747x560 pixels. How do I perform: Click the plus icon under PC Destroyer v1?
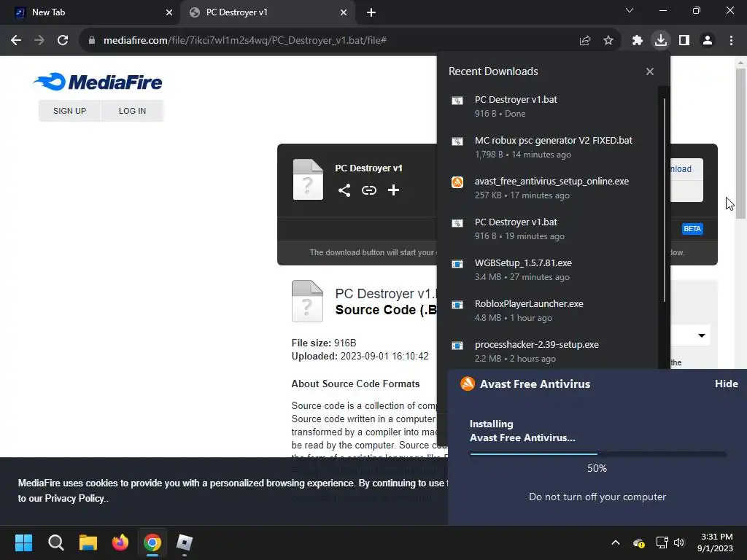click(x=393, y=190)
